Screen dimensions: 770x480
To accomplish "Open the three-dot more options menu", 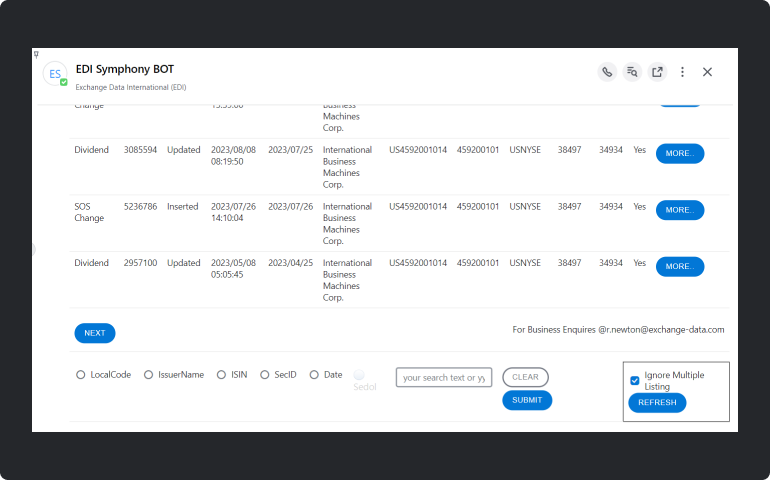I will pos(682,72).
